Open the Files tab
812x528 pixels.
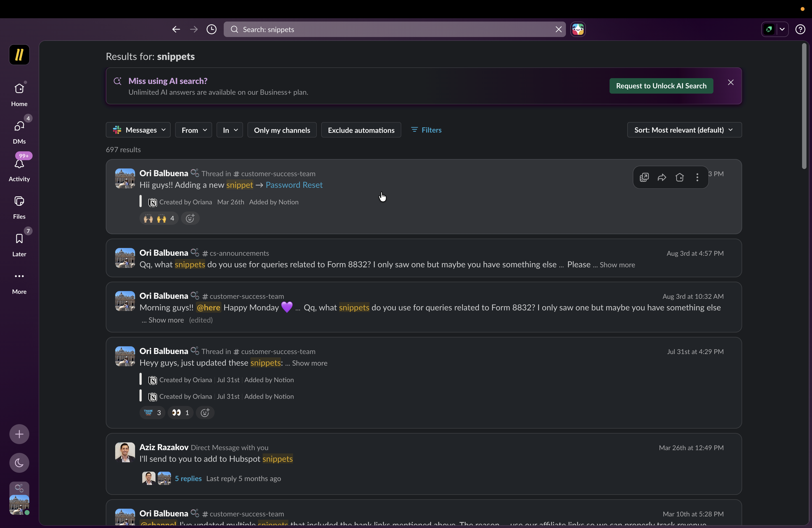(x=19, y=207)
